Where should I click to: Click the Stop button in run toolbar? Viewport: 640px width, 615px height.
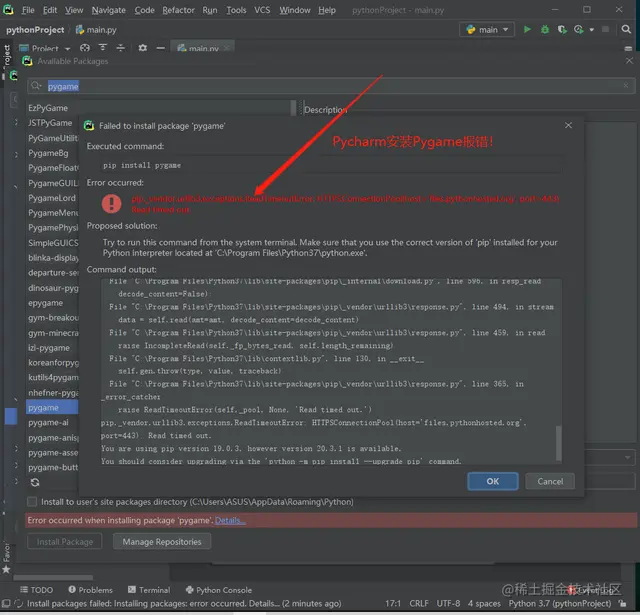[605, 29]
